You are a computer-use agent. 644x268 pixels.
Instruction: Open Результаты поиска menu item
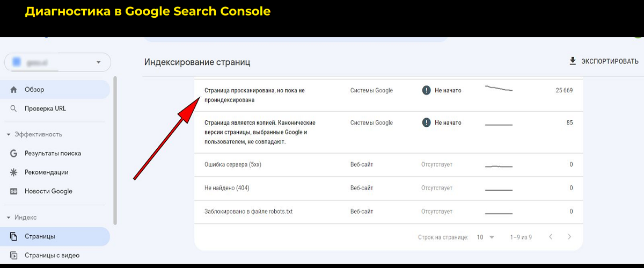pos(53,154)
